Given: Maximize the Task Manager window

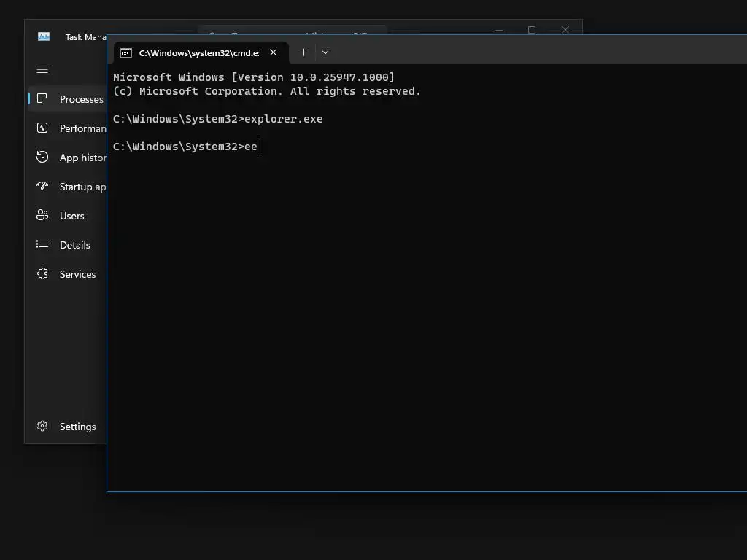Looking at the screenshot, I should pos(532,29).
